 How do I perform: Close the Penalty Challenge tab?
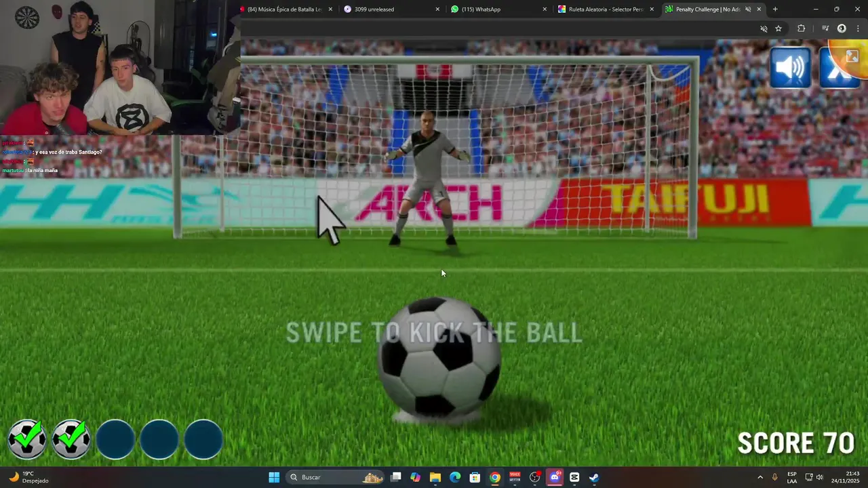coord(759,9)
